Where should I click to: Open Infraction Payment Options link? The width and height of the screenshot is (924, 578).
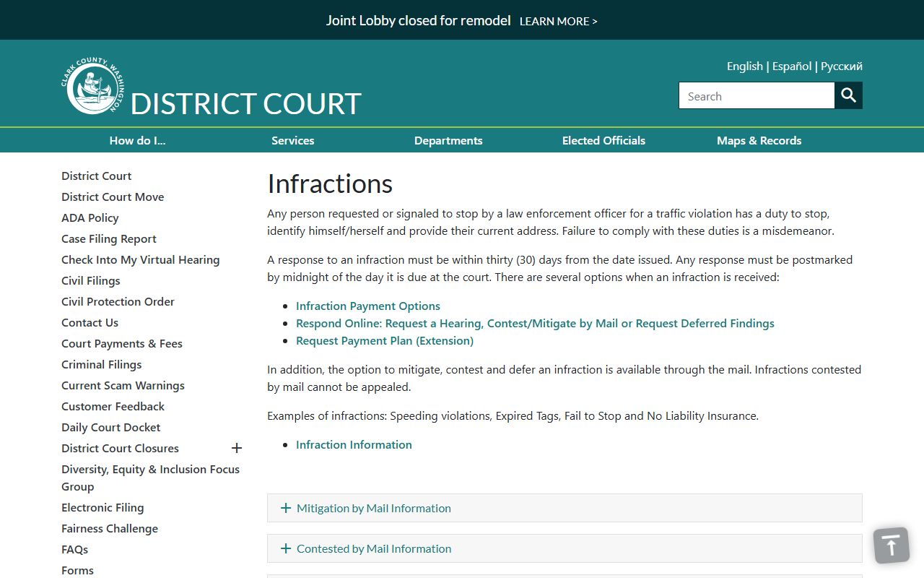point(368,306)
